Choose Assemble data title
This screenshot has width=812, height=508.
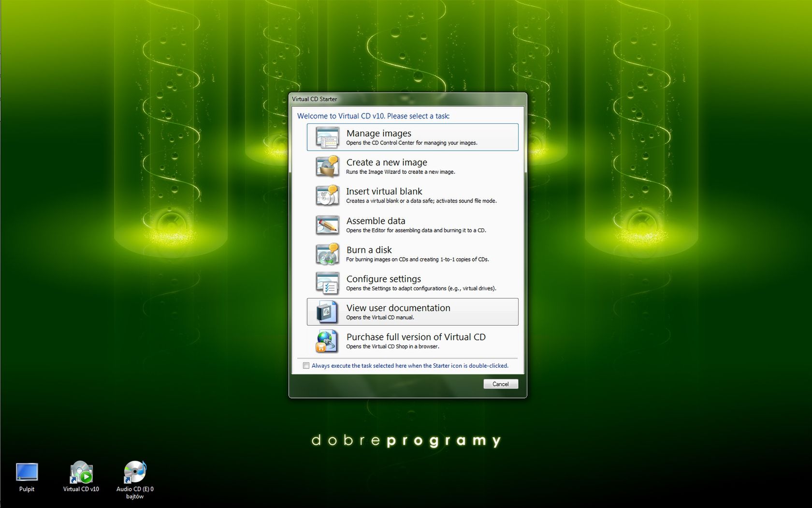click(x=376, y=221)
